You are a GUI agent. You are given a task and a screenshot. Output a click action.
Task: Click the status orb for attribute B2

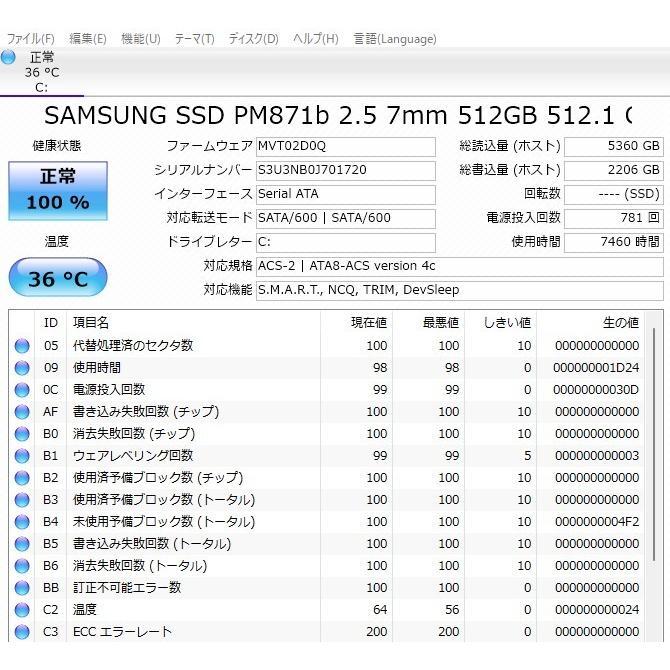pos(22,478)
